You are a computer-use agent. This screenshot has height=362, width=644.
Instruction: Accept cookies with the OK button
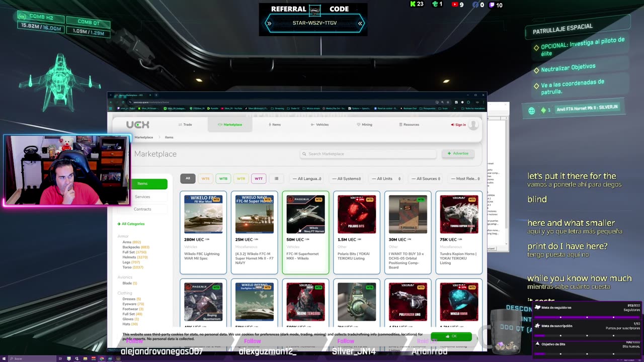pos(451,336)
